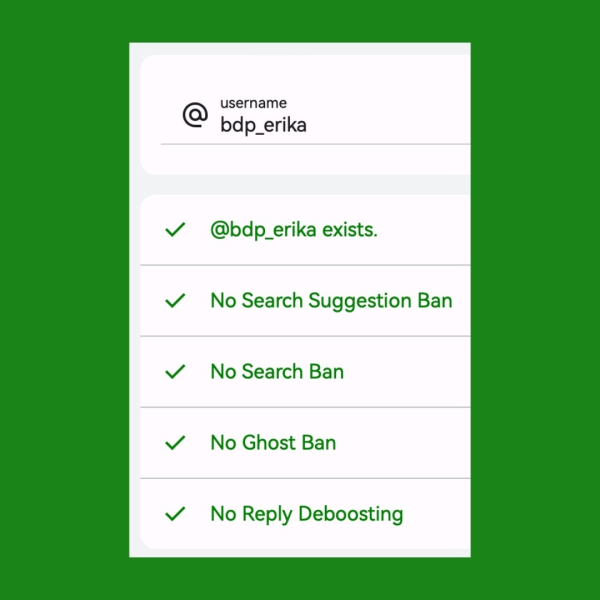Select the 'No Reply Deboosting' text
600x600 pixels.
(306, 514)
